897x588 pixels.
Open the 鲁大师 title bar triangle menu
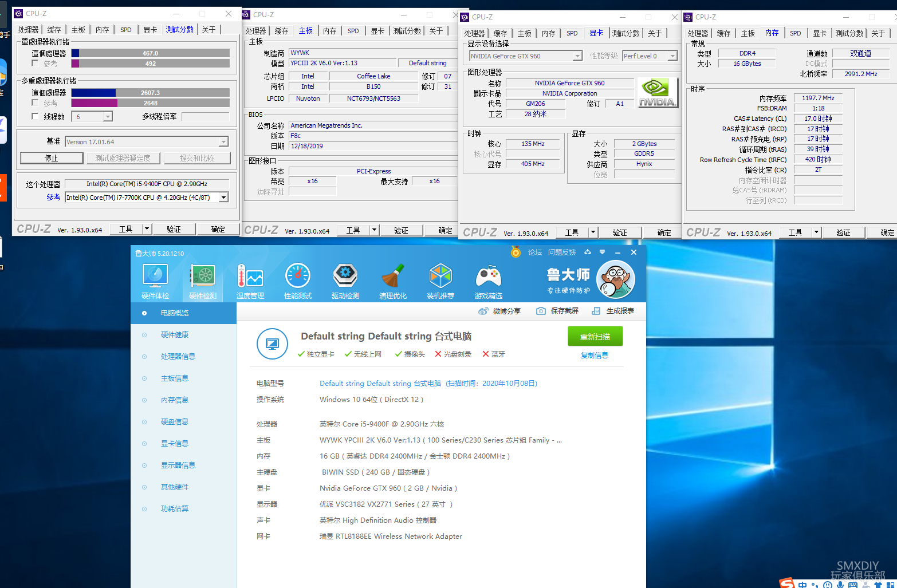tap(602, 252)
